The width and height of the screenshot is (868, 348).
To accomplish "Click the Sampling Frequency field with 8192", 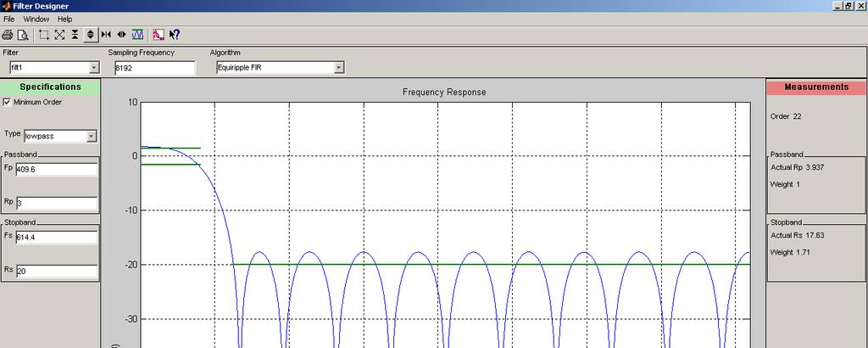I will (155, 68).
